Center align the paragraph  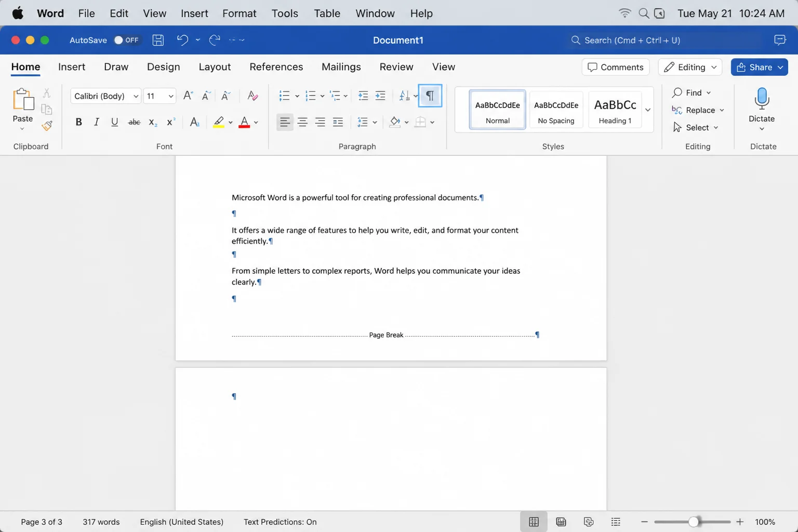[302, 122]
